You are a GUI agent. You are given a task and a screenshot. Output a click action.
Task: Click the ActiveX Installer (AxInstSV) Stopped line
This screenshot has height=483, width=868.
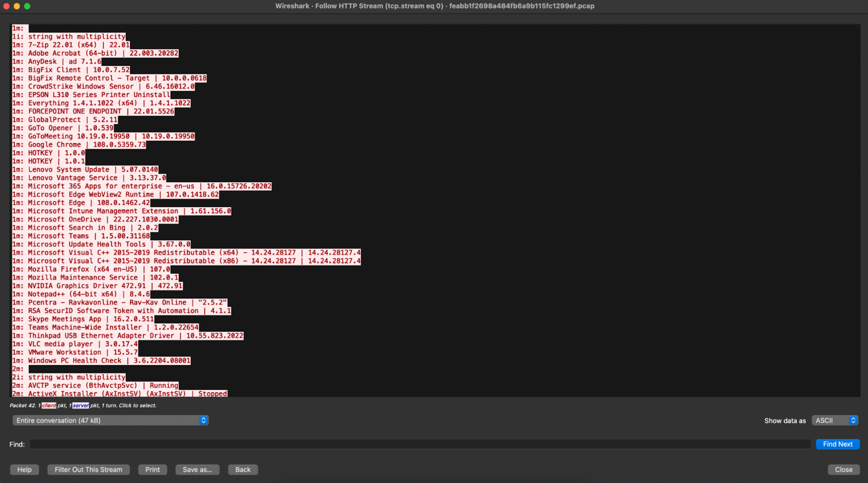tap(120, 394)
